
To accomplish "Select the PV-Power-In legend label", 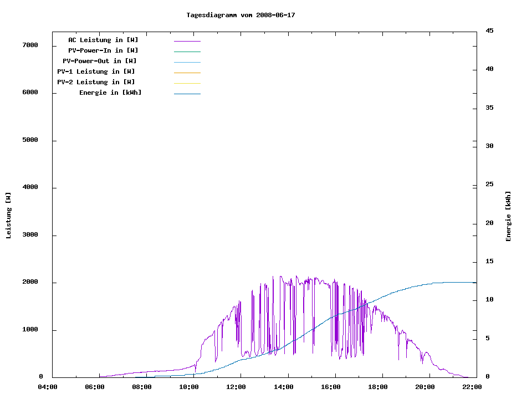I will click(x=103, y=50).
